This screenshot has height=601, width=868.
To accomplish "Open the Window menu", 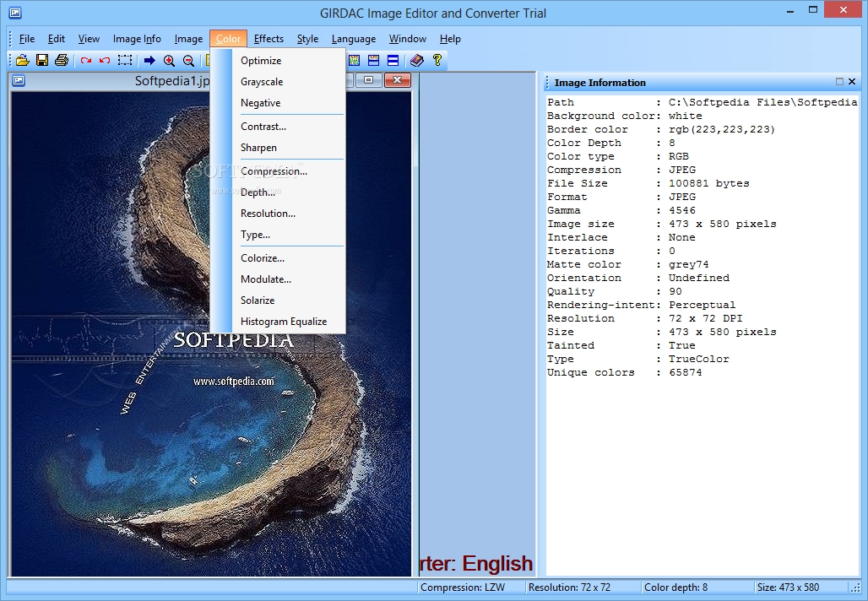I will (x=408, y=39).
